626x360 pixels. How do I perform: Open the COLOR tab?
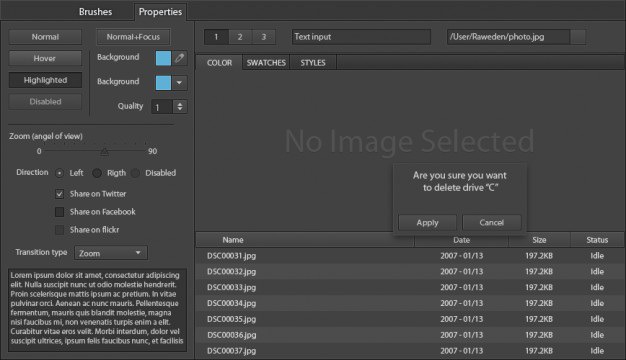pos(219,63)
